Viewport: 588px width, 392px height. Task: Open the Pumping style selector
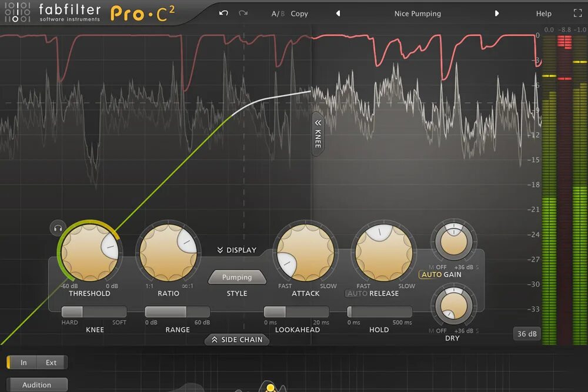[237, 277]
